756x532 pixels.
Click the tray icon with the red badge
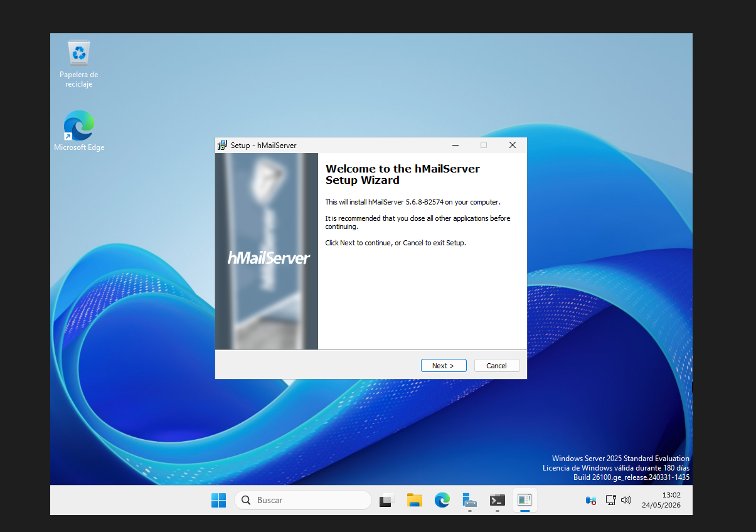[x=590, y=500]
